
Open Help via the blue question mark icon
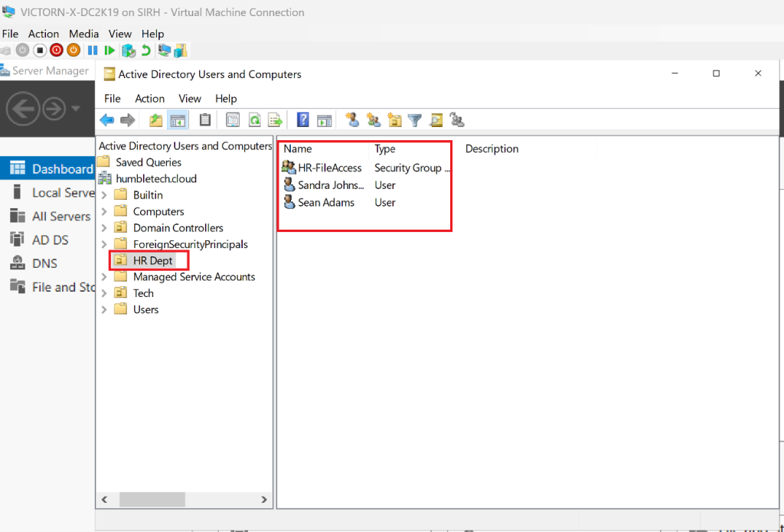[303, 120]
